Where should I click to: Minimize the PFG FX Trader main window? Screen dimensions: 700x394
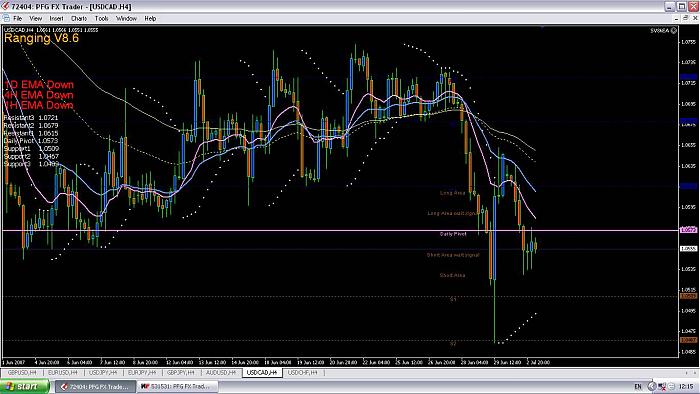[x=670, y=6]
